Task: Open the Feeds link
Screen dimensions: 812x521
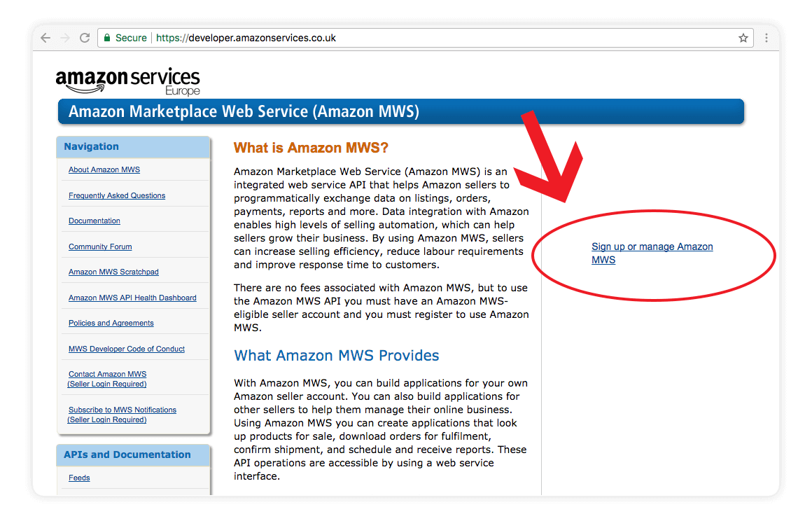Action: (x=79, y=478)
